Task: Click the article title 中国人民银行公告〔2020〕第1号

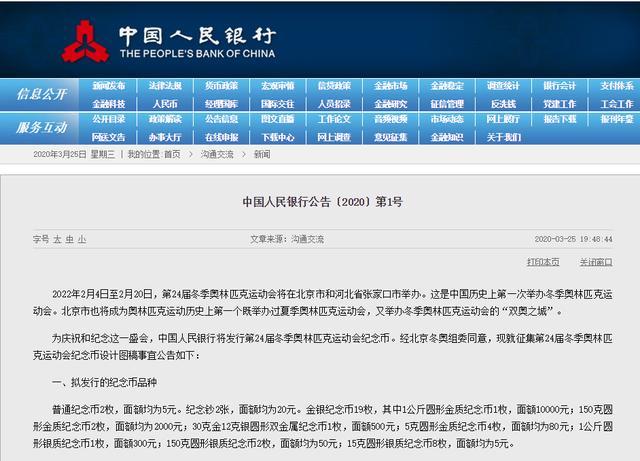Action: [x=322, y=202]
